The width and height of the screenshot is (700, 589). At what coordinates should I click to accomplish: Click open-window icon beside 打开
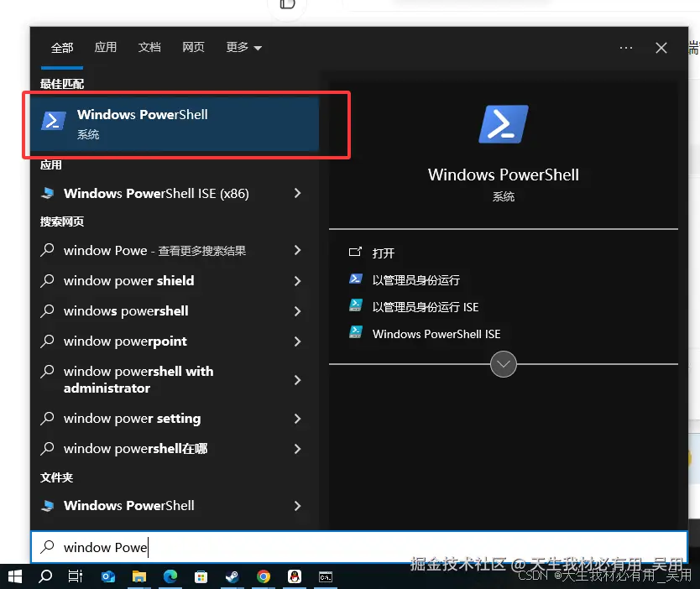[x=355, y=252]
